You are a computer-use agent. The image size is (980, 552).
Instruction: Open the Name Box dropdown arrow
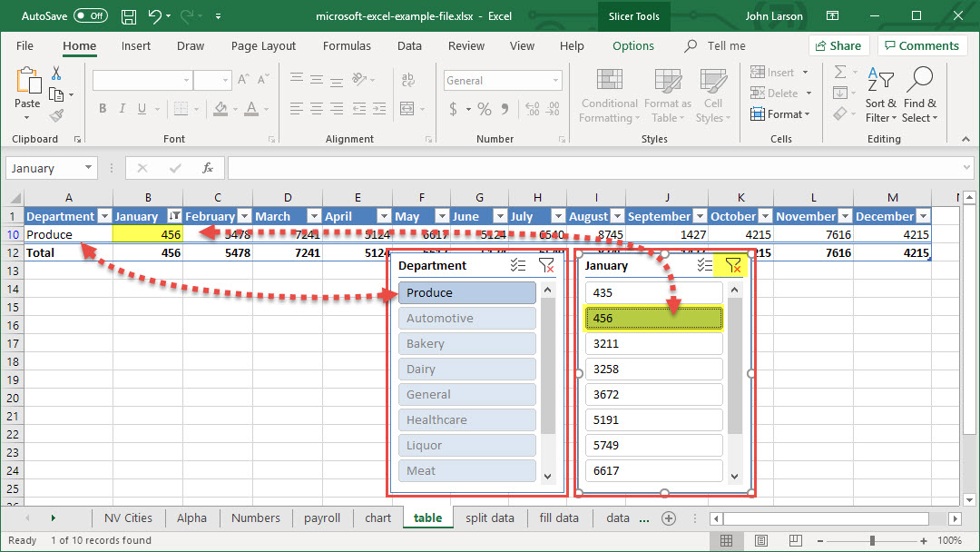[x=88, y=168]
